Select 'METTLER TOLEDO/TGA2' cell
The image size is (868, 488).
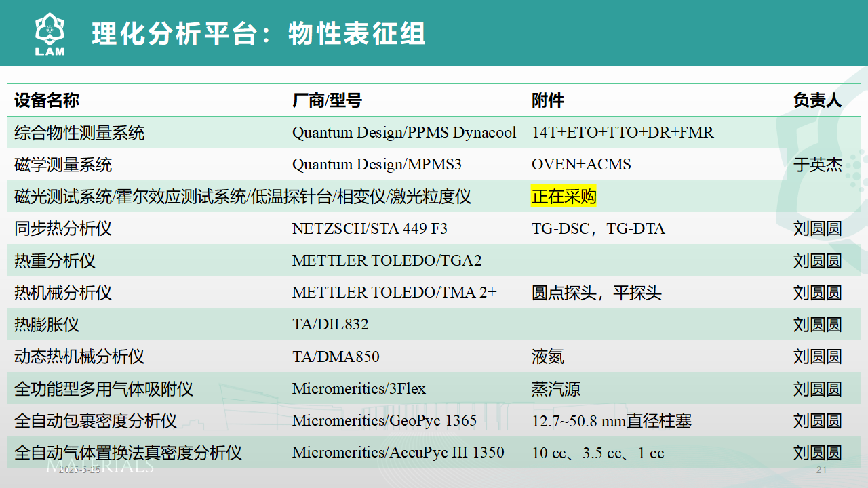click(387, 260)
